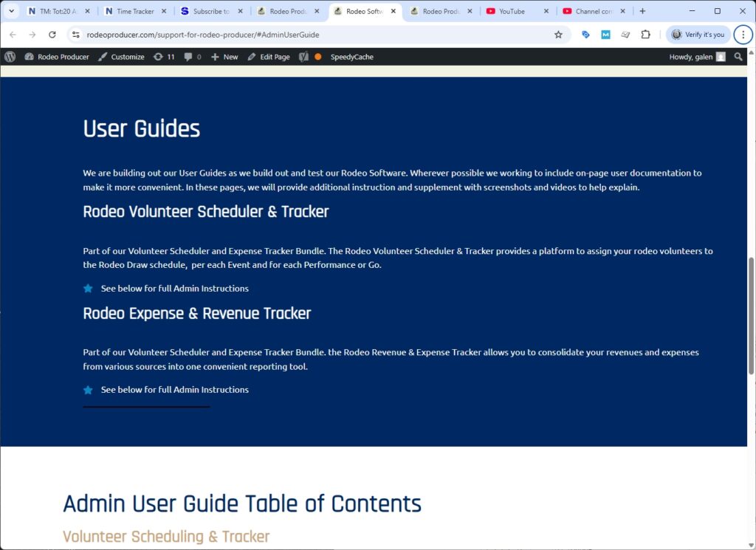Reload the current page
The image size is (756, 550).
(x=52, y=34)
